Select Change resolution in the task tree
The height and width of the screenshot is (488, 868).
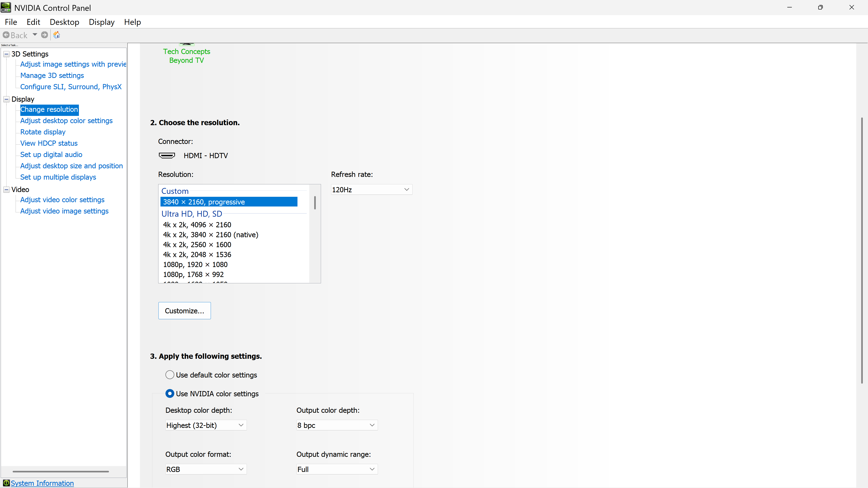click(49, 109)
